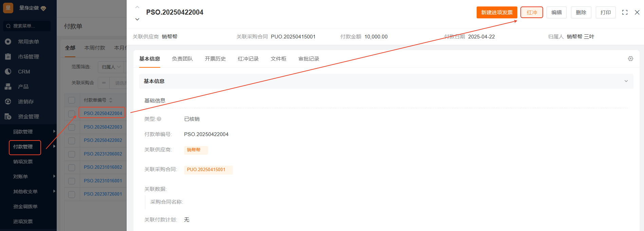Switch to the 红冲记录 tab
The width and height of the screenshot is (644, 231).
[248, 59]
